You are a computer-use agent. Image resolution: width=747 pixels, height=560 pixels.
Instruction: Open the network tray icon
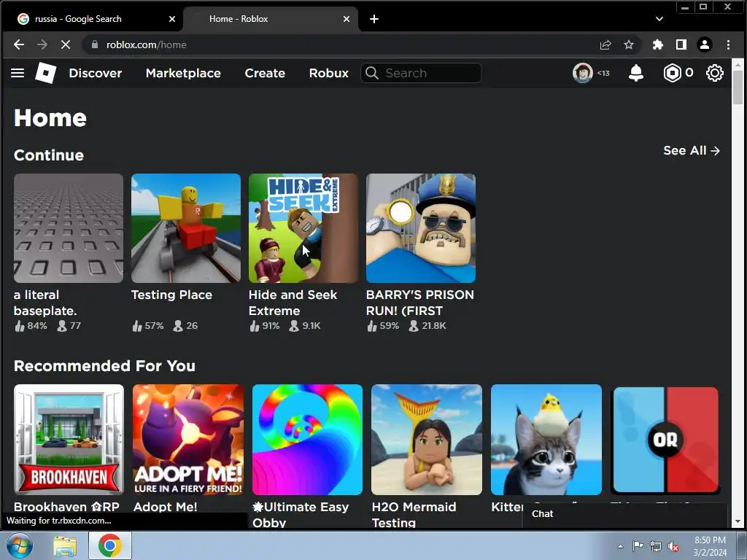[656, 547]
